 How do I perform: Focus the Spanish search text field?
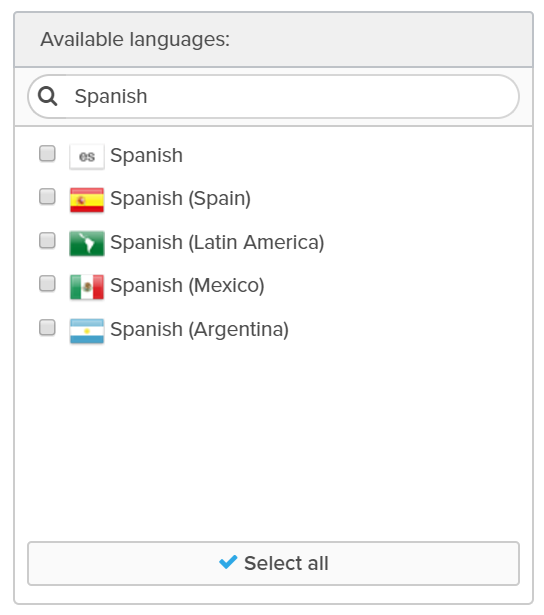[x=273, y=96]
